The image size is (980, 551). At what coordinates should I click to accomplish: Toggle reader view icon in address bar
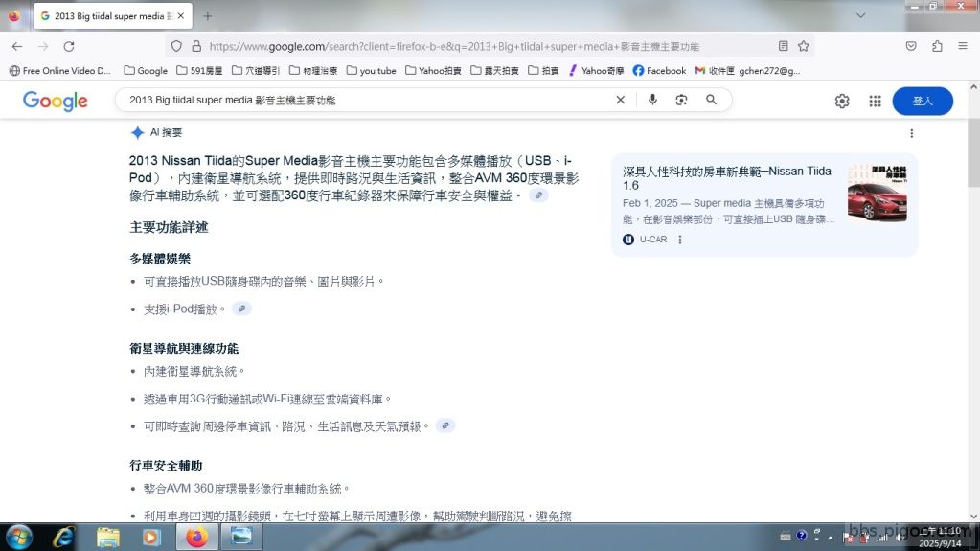pyautogui.click(x=783, y=46)
